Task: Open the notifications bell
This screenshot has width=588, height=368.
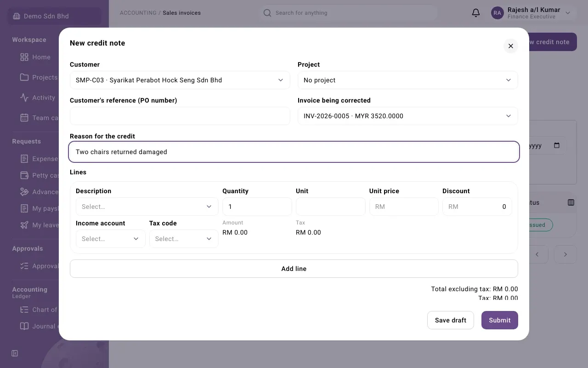Action: (x=476, y=13)
